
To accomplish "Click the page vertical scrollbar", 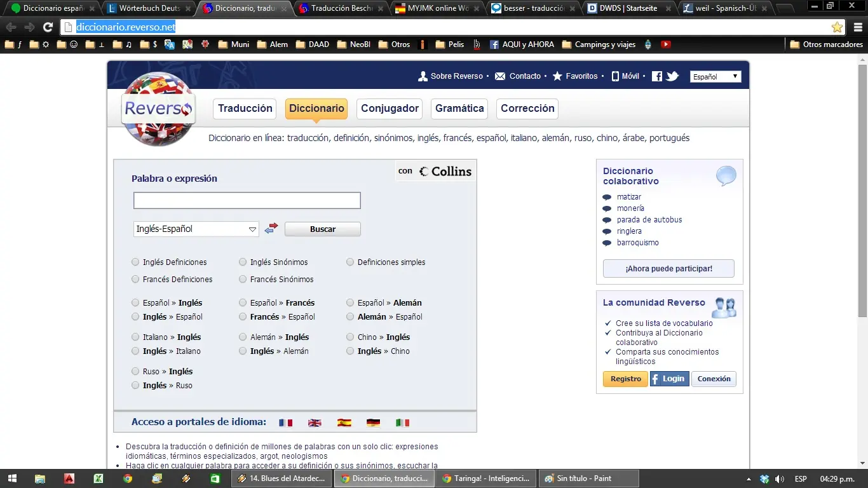I will pos(862,191).
